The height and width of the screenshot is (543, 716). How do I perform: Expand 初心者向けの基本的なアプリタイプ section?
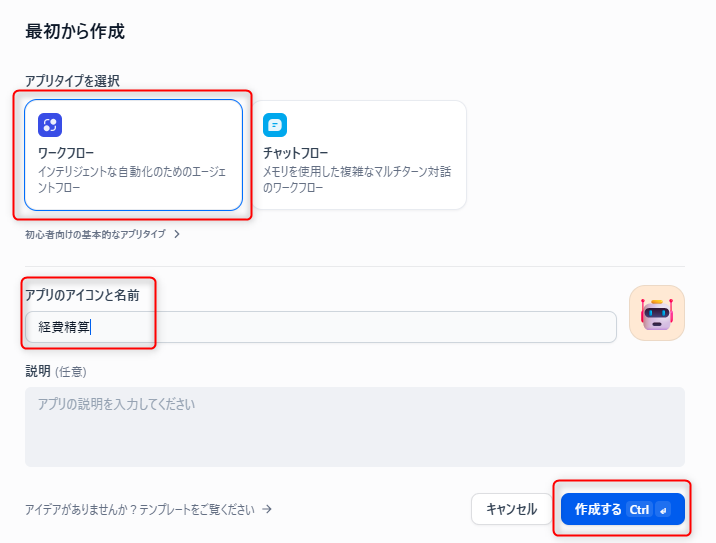tap(95, 234)
